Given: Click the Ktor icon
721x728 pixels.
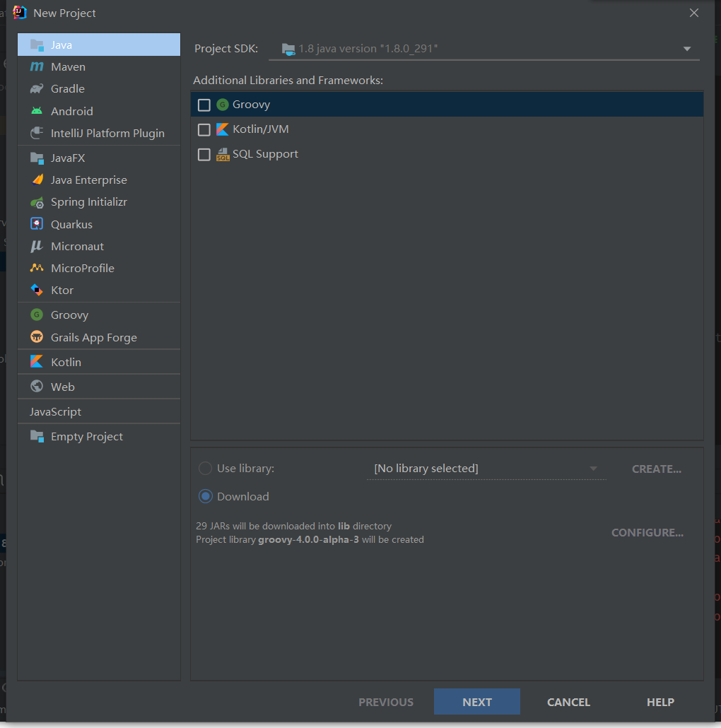Looking at the screenshot, I should (37, 290).
